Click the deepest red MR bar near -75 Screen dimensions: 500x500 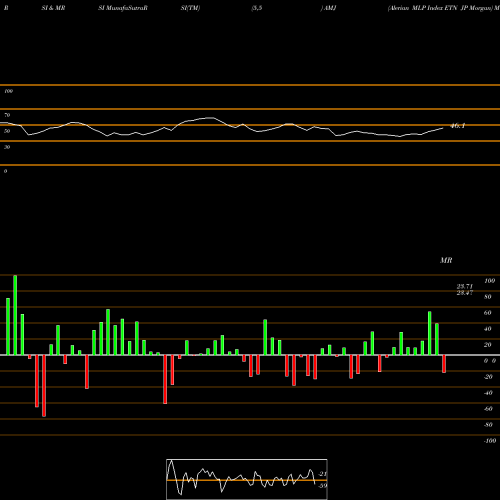coord(44,386)
